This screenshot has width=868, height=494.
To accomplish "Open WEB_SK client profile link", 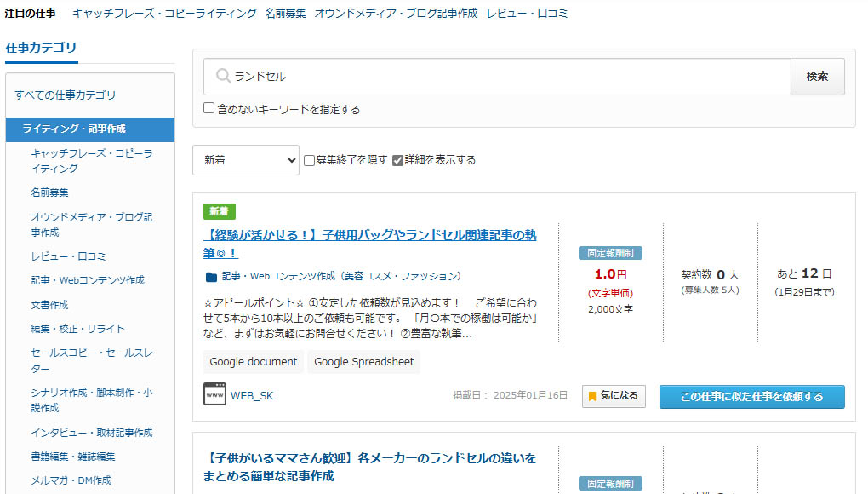I will pyautogui.click(x=252, y=395).
